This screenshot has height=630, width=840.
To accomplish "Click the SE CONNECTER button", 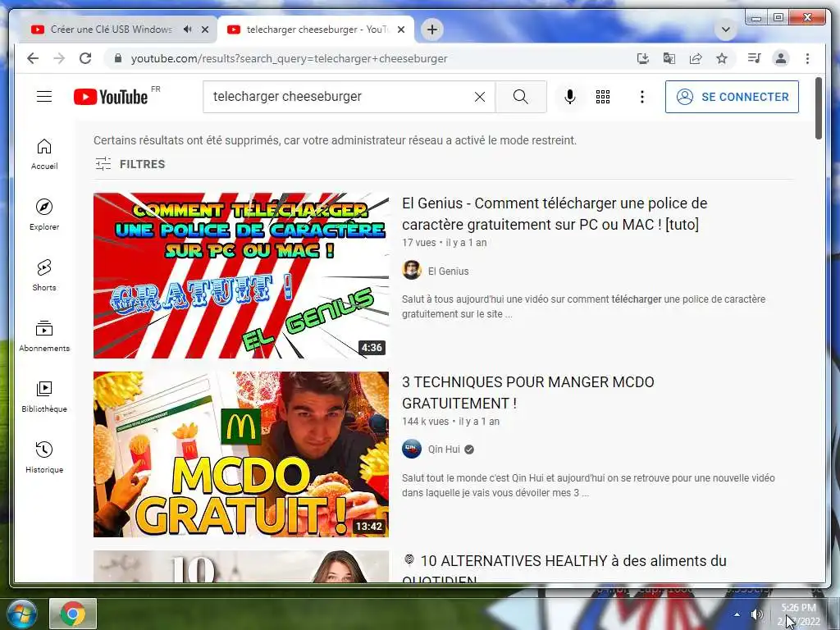I will tap(732, 97).
